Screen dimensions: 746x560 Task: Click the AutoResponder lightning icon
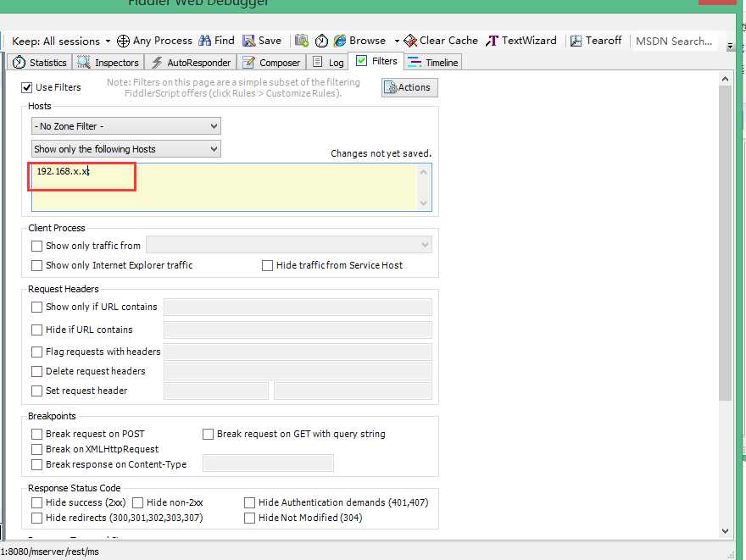tap(157, 63)
